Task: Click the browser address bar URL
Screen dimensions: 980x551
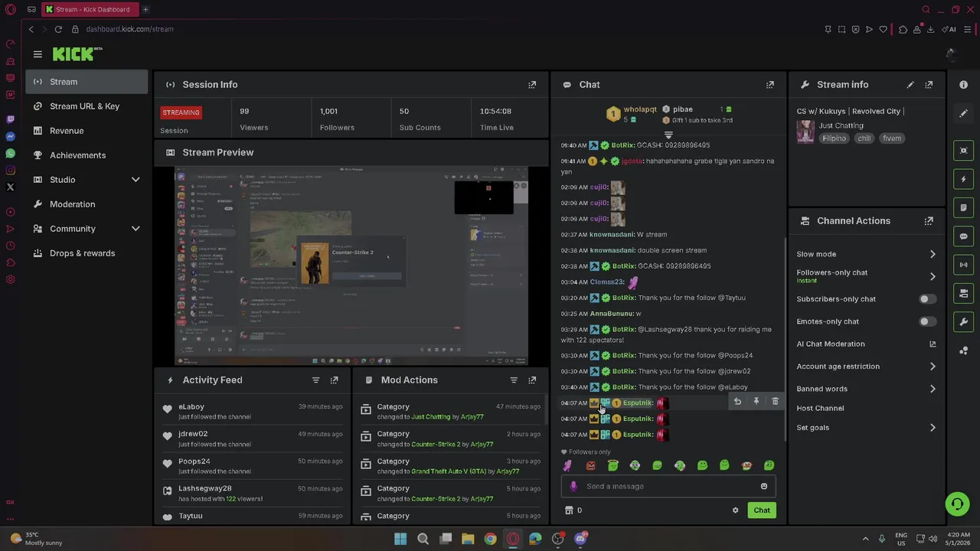Action: (x=129, y=29)
